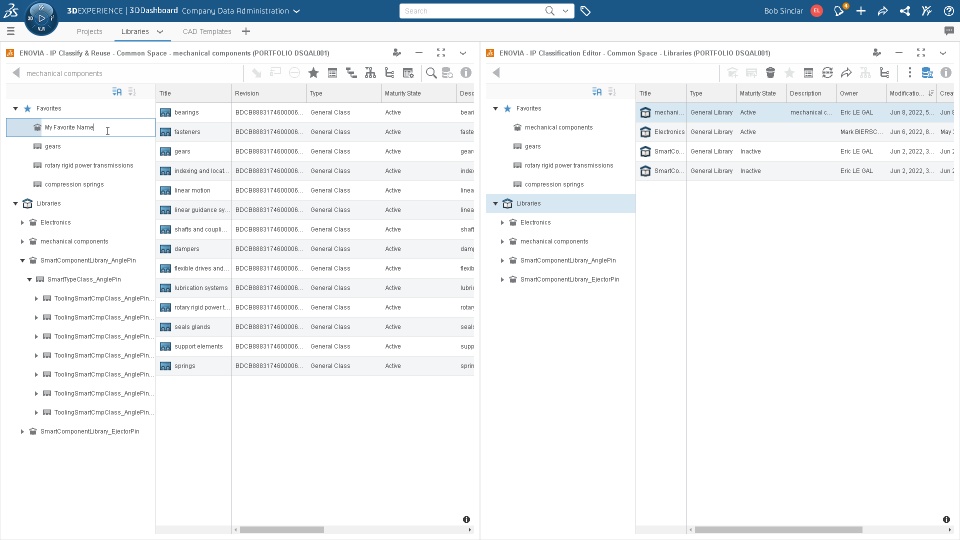The height and width of the screenshot is (540, 960).
Task: Click the Description column header in right table
Action: 811,93
